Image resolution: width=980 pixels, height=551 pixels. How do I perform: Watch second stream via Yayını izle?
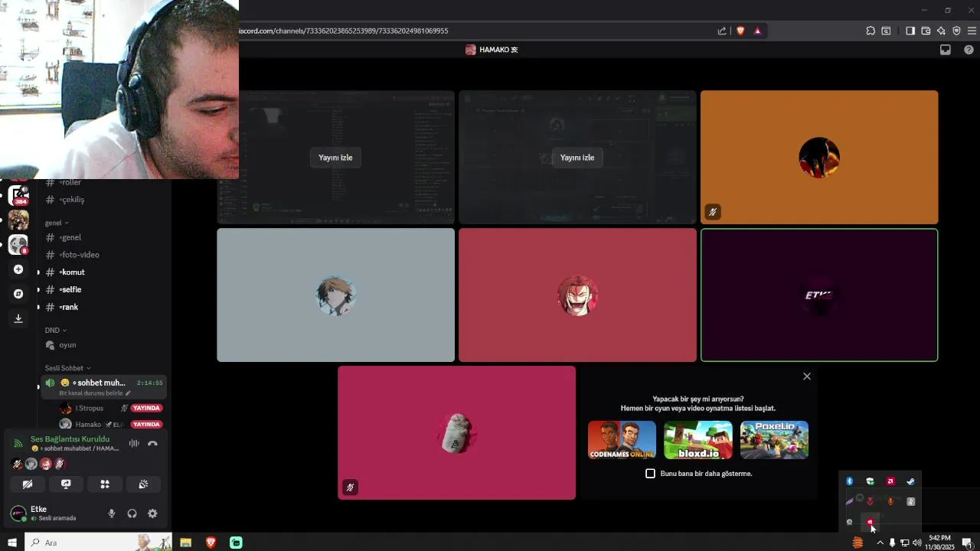[577, 158]
